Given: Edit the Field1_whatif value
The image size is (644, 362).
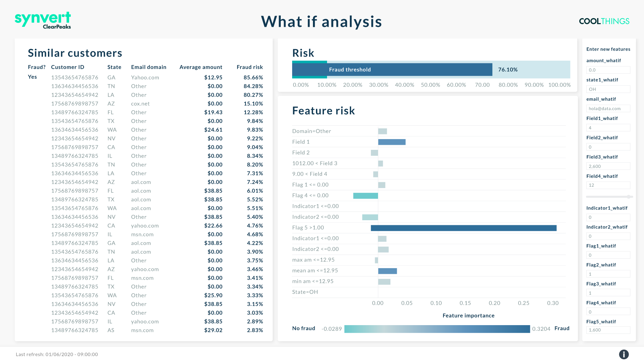Looking at the screenshot, I should coord(608,128).
